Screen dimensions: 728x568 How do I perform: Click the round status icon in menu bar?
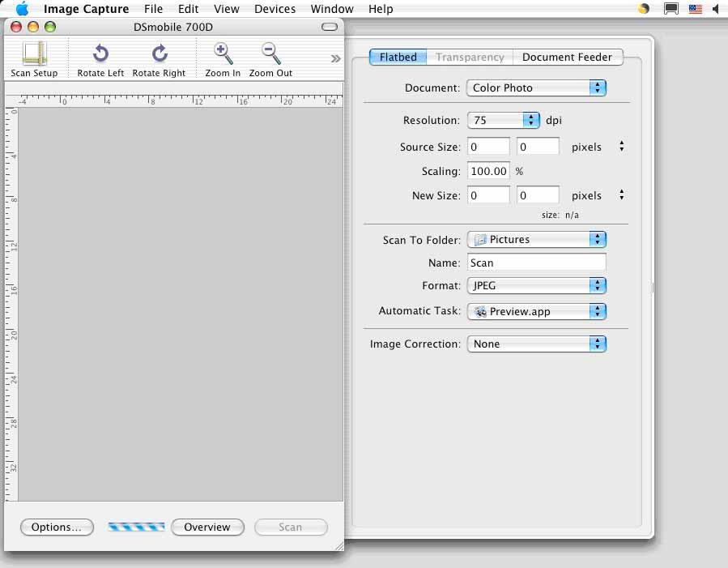pyautogui.click(x=644, y=9)
